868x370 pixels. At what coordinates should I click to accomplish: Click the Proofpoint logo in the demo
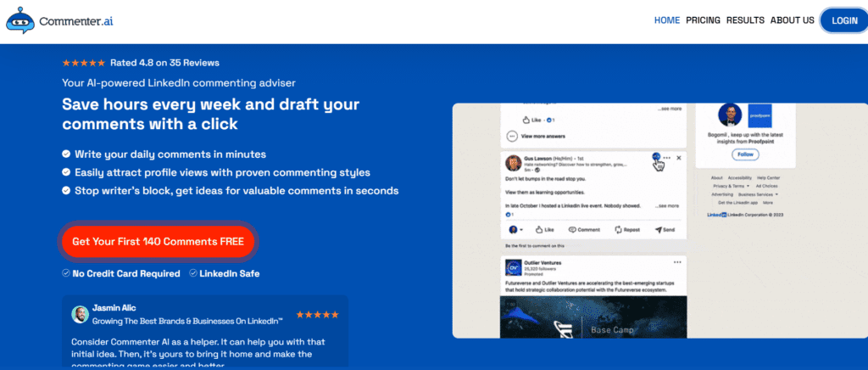[759, 115]
